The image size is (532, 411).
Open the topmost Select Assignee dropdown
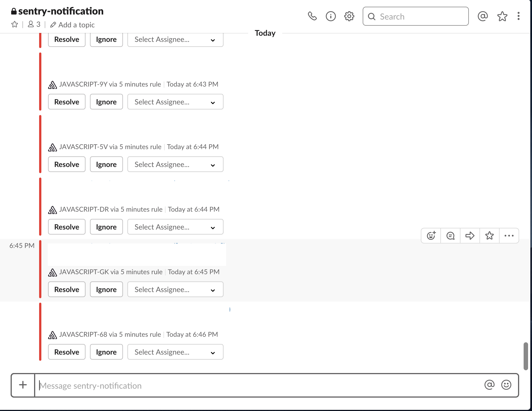pyautogui.click(x=175, y=40)
